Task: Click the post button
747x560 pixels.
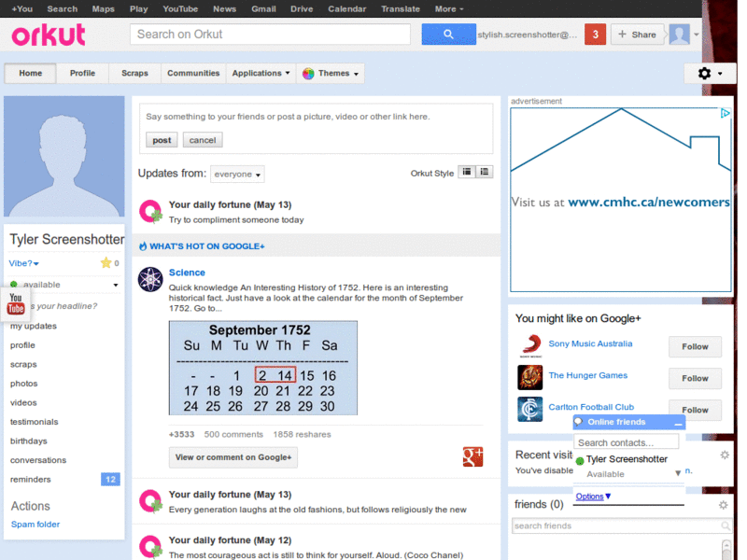Action: pyautogui.click(x=162, y=140)
